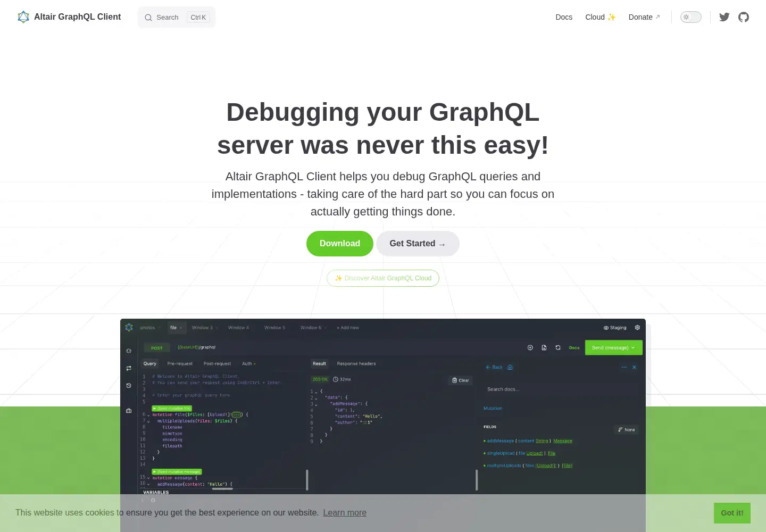Open the Send (message) dropdown arrow

(633, 348)
